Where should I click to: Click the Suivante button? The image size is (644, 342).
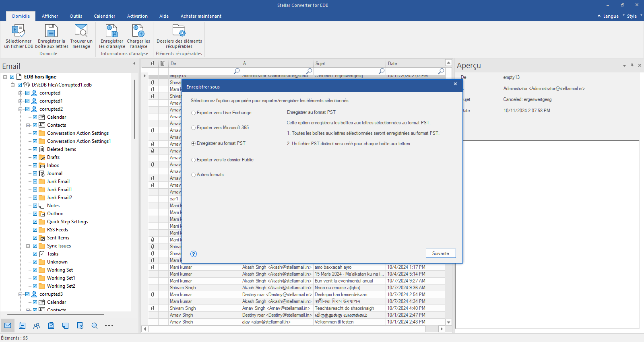441,253
